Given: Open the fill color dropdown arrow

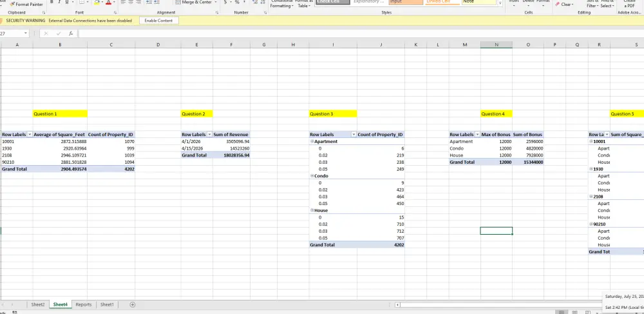Looking at the screenshot, I should click(102, 2).
